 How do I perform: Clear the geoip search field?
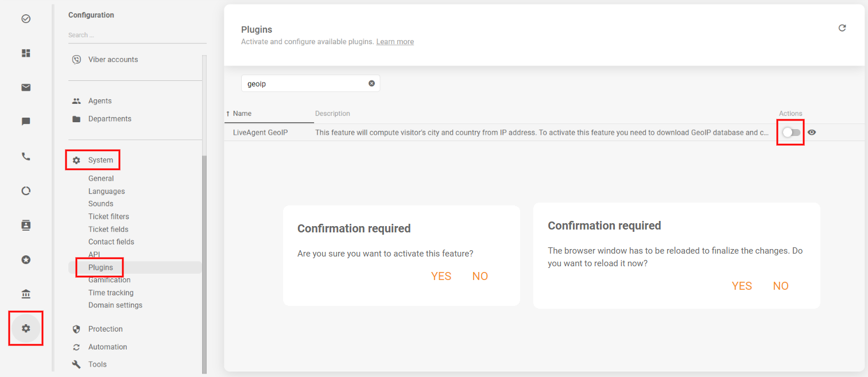(x=371, y=83)
